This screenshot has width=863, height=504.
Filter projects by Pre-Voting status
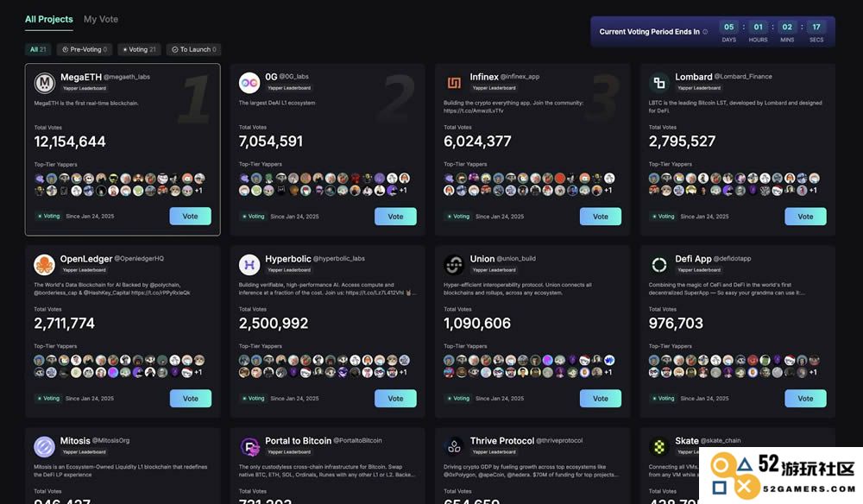point(85,49)
